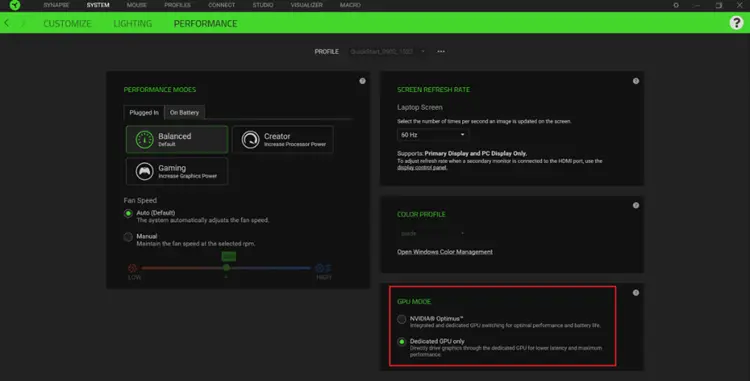Open the Lighting tab
Viewport: 750px width, 381px height.
click(x=132, y=23)
